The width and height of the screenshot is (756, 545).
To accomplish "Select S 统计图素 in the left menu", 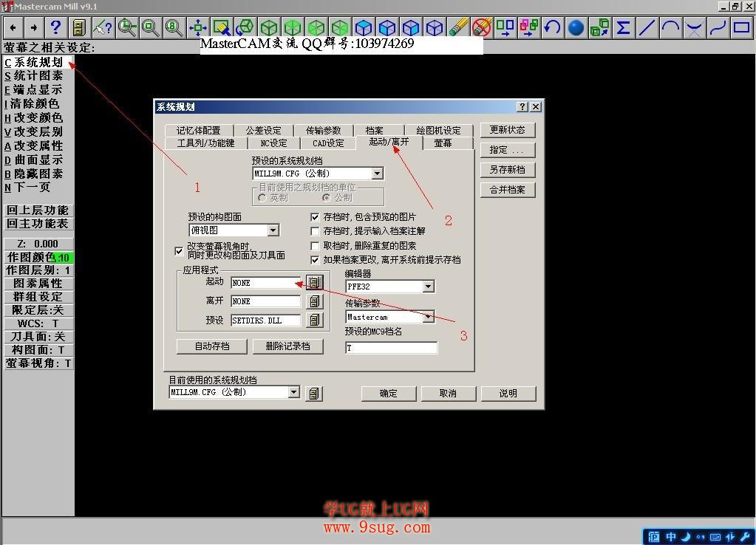I will pos(34,76).
